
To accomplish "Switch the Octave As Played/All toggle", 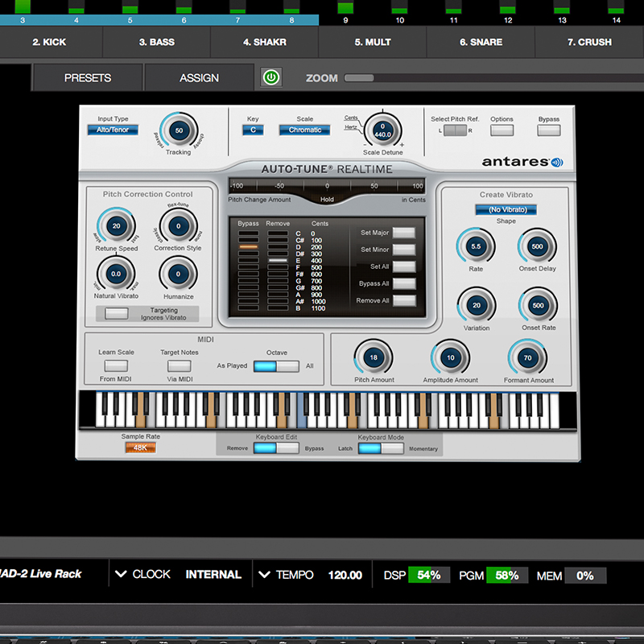I will click(x=276, y=366).
